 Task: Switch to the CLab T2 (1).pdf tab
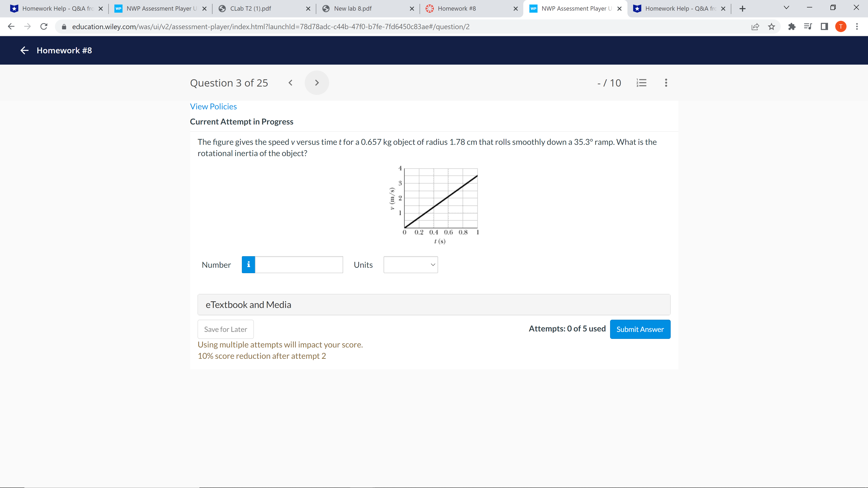(x=251, y=9)
